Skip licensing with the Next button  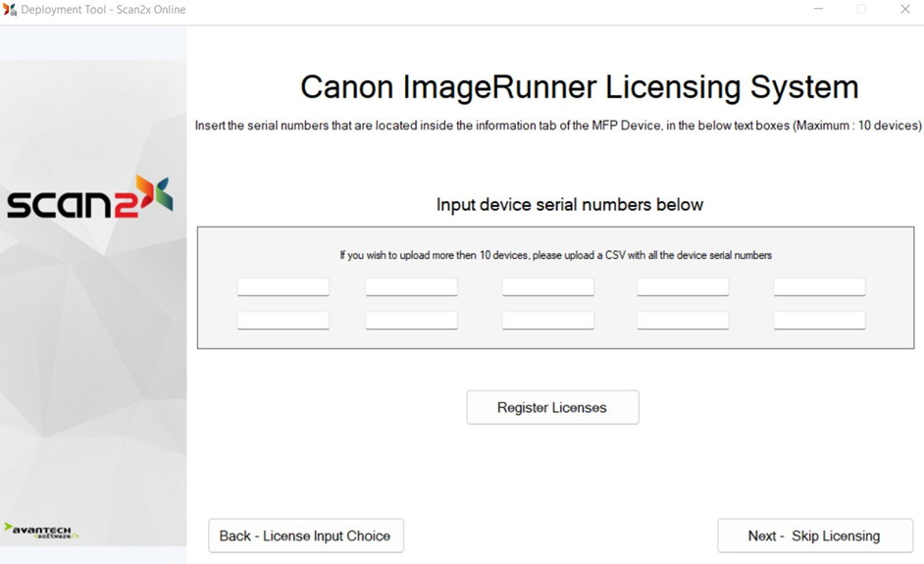814,536
